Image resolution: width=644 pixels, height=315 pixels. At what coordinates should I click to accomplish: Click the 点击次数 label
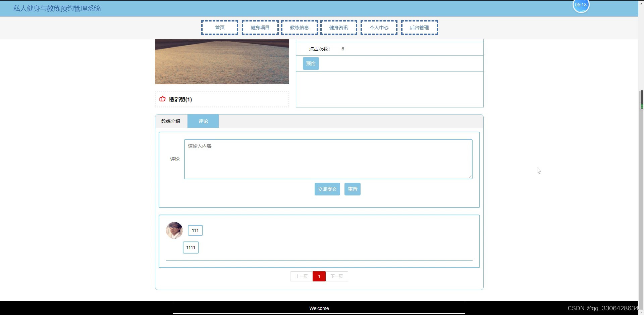click(319, 49)
